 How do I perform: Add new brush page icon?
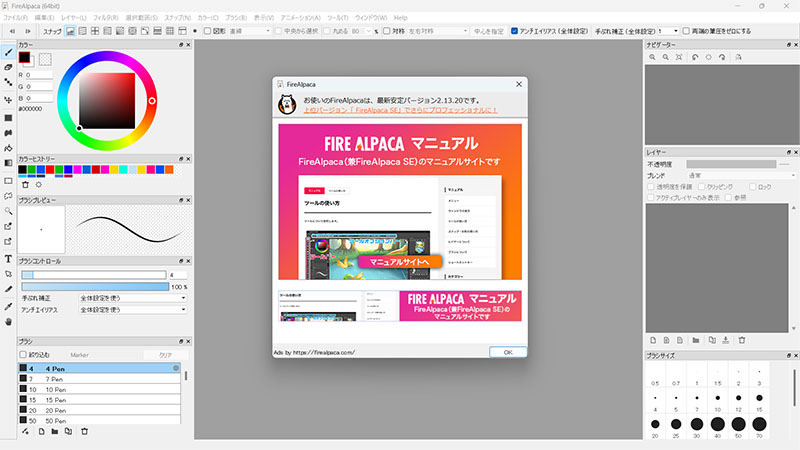point(41,431)
